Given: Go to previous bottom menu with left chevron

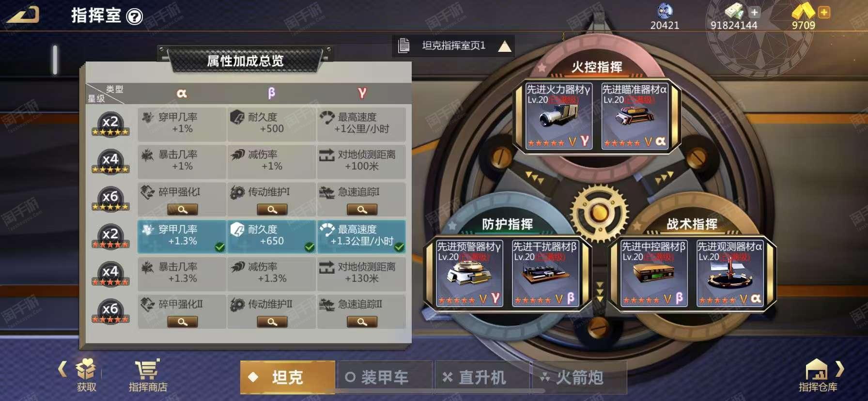Looking at the screenshot, I should 62,369.
